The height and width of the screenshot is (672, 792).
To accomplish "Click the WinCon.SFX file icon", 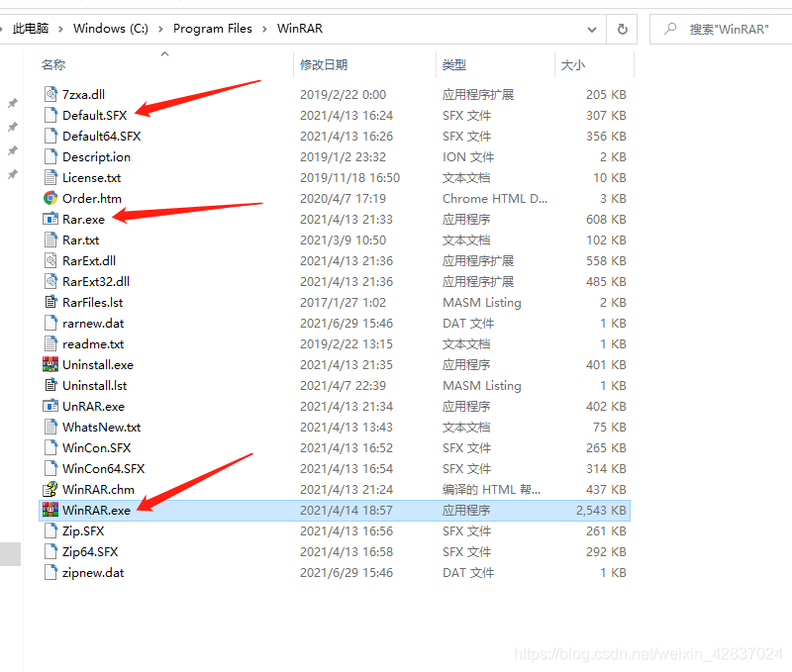I will click(50, 447).
